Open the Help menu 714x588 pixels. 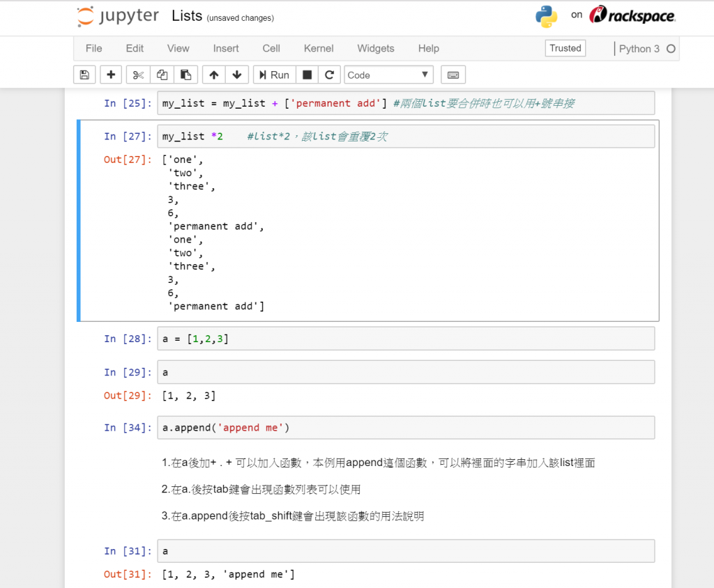(x=429, y=48)
